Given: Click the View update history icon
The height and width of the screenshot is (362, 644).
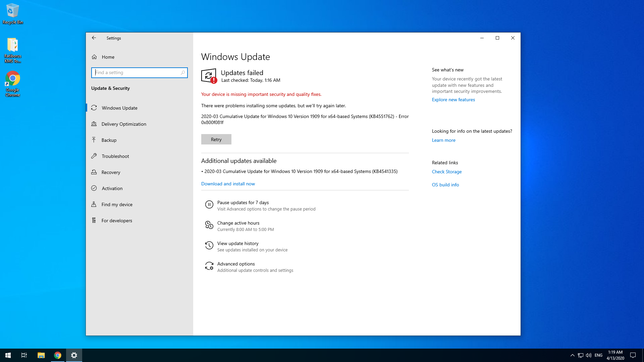Looking at the screenshot, I should (209, 245).
